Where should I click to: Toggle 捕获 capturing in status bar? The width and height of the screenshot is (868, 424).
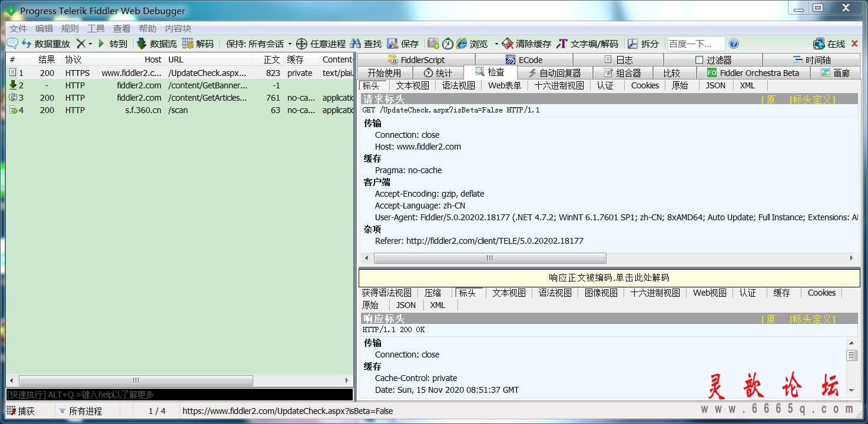click(x=21, y=411)
